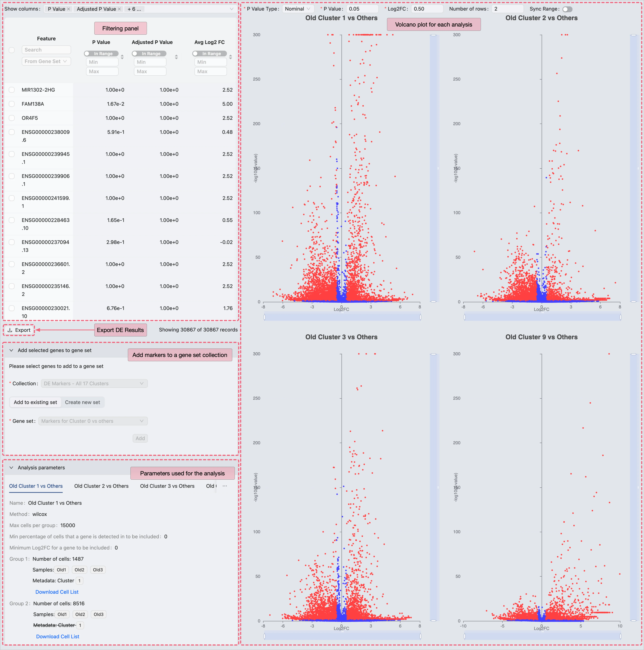The width and height of the screenshot is (644, 650).
Task: Click Cluster 1 volcano plot horizontal range slider
Action: (342, 317)
